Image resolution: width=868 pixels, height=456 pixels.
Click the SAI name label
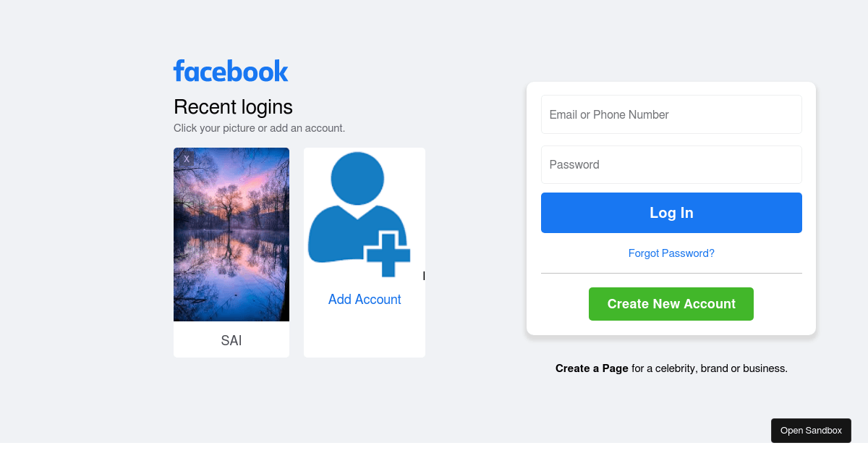coord(231,340)
